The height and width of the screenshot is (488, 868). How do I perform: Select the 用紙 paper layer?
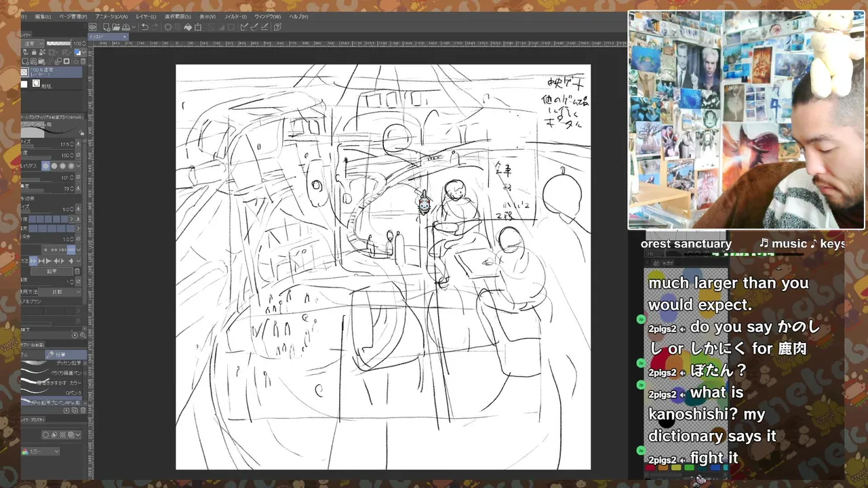(52, 84)
